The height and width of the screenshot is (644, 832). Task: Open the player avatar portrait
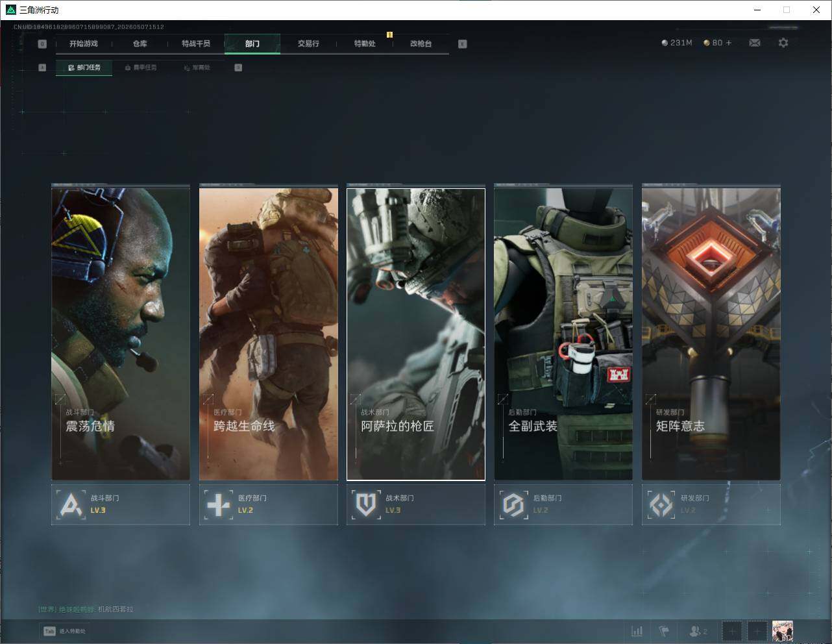(783, 630)
